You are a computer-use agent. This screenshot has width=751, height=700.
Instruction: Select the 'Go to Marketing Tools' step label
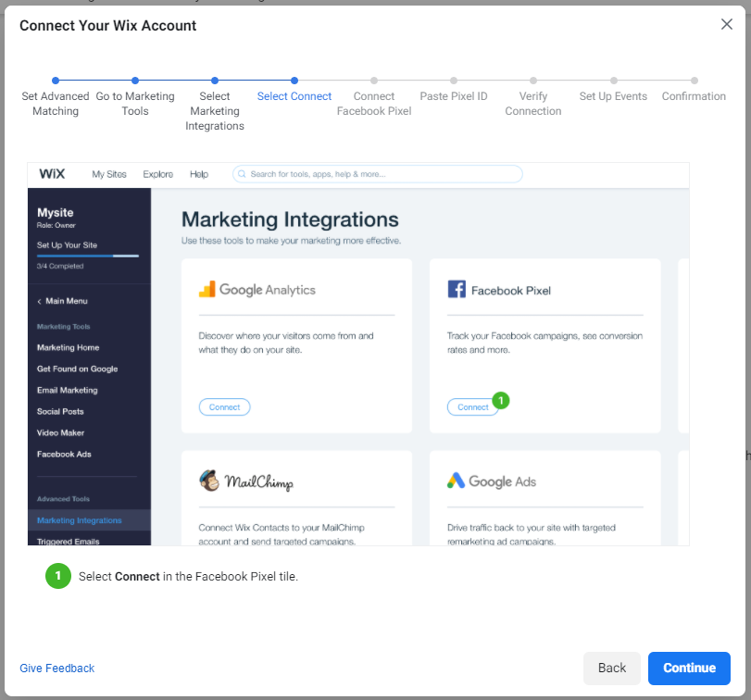135,104
